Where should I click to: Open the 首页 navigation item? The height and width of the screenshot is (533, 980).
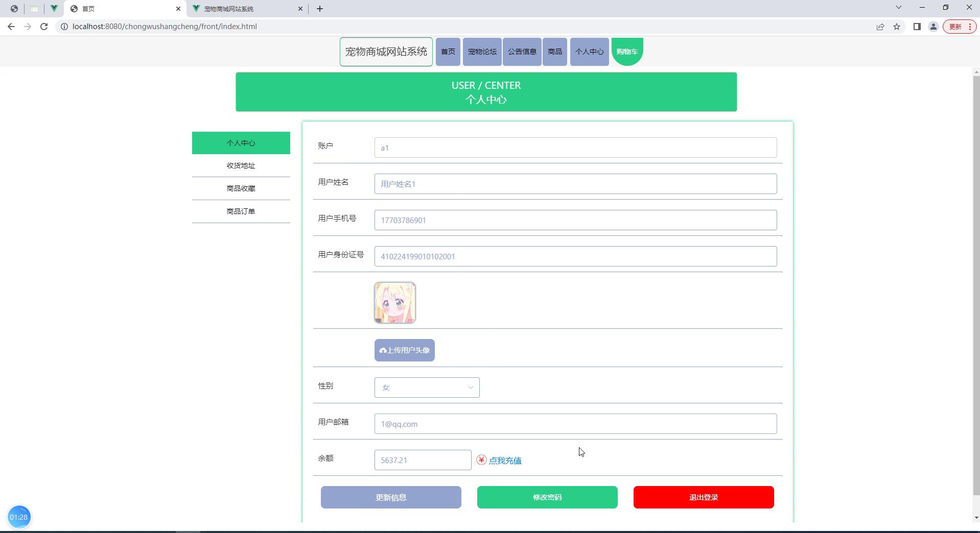(x=448, y=52)
